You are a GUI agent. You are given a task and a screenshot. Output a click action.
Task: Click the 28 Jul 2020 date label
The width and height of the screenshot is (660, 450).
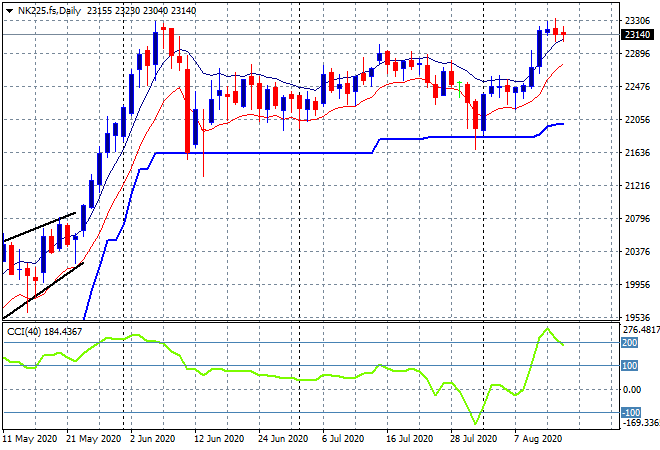coord(473,439)
